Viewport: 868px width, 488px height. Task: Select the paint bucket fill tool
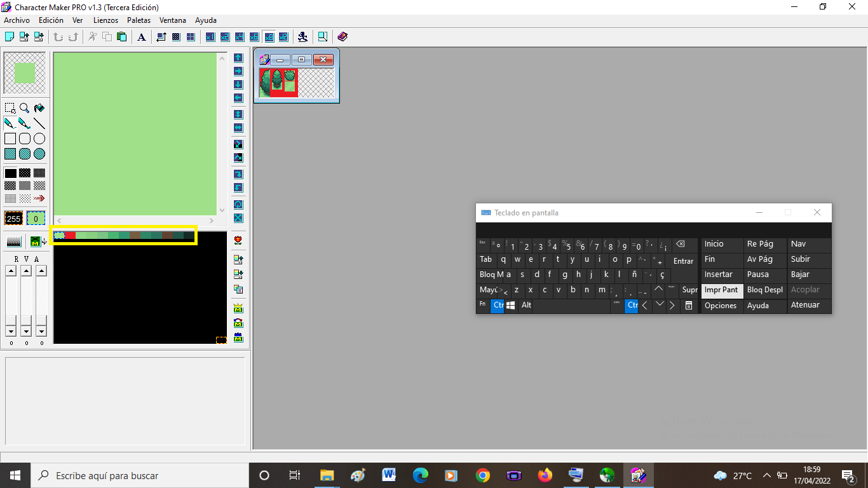pyautogui.click(x=39, y=108)
